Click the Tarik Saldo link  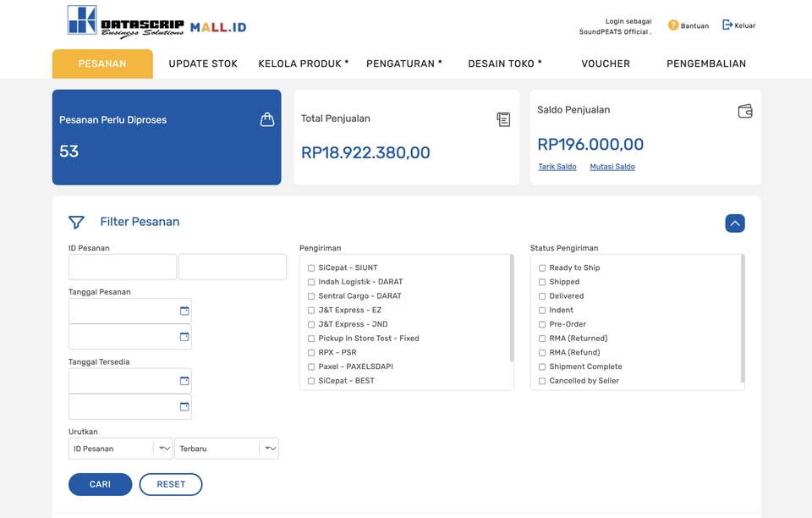[557, 167]
